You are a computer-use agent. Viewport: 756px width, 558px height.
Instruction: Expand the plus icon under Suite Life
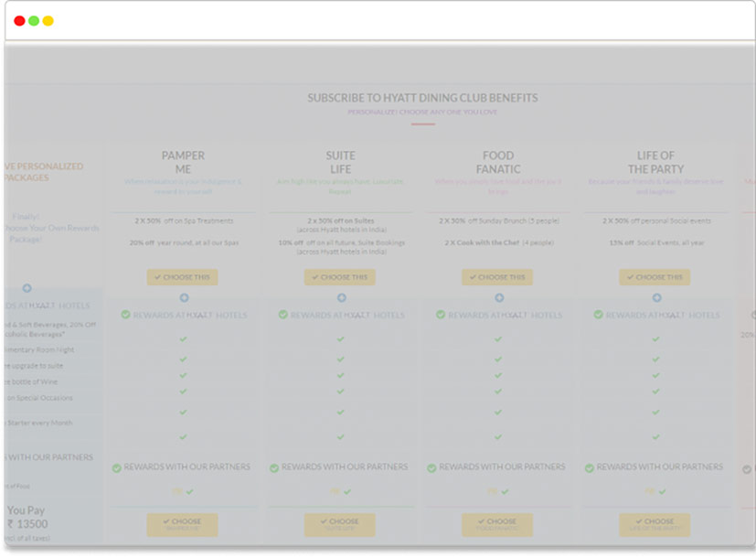click(x=342, y=297)
